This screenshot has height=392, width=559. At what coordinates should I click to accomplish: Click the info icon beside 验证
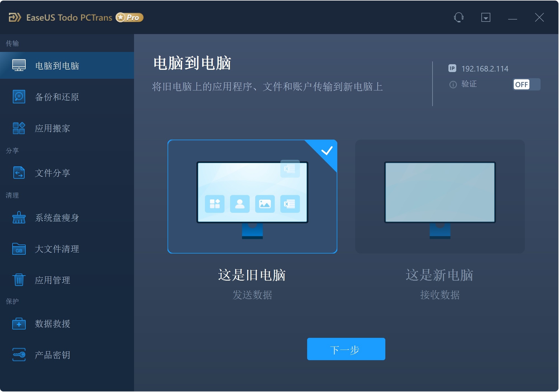click(453, 84)
